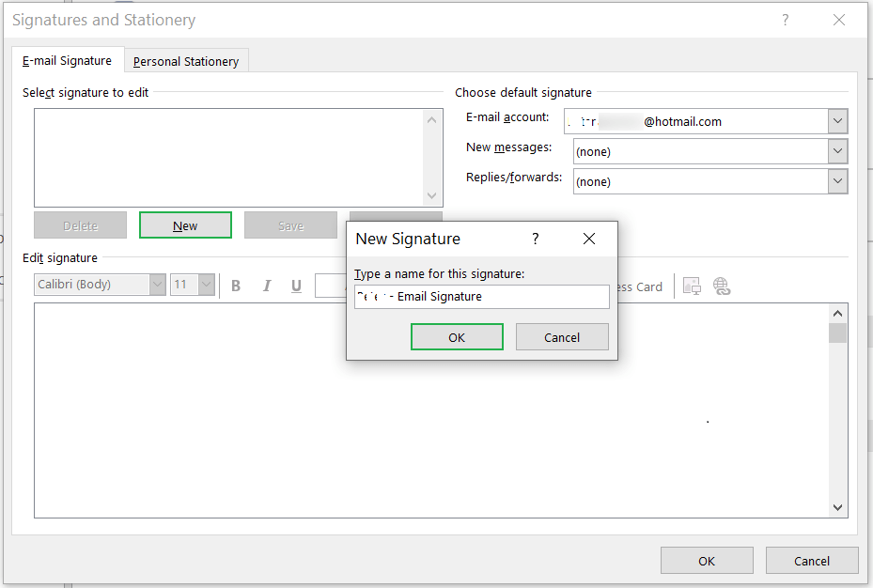Click the New signature button
The height and width of the screenshot is (588, 873).
coord(185,225)
